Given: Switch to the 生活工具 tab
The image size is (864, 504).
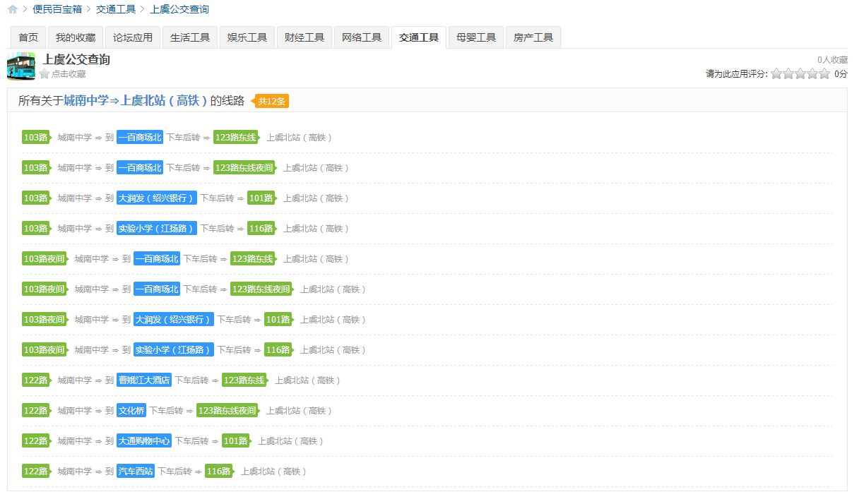Looking at the screenshot, I should tap(190, 37).
